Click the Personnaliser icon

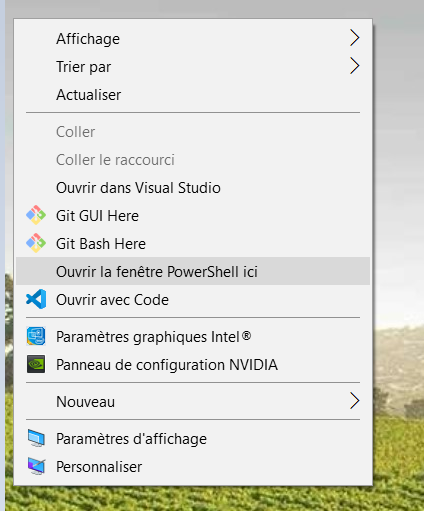pos(36,466)
